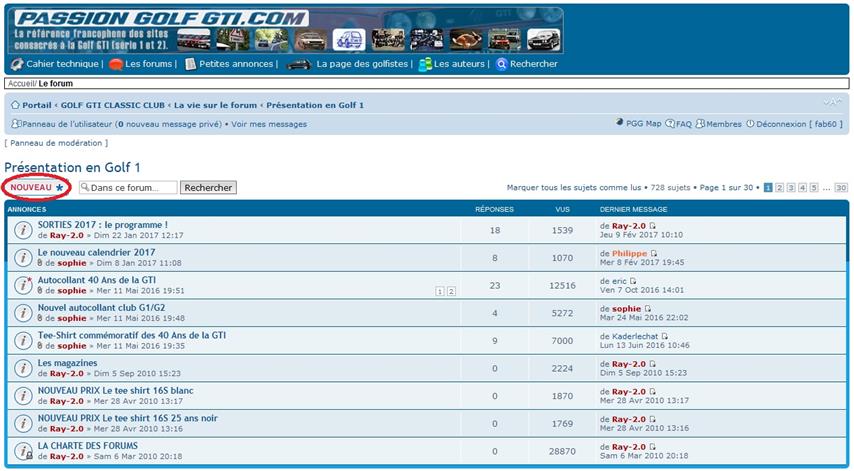Open the PGG Map link
Viewport: 854px width, 471px height.
coord(643,124)
